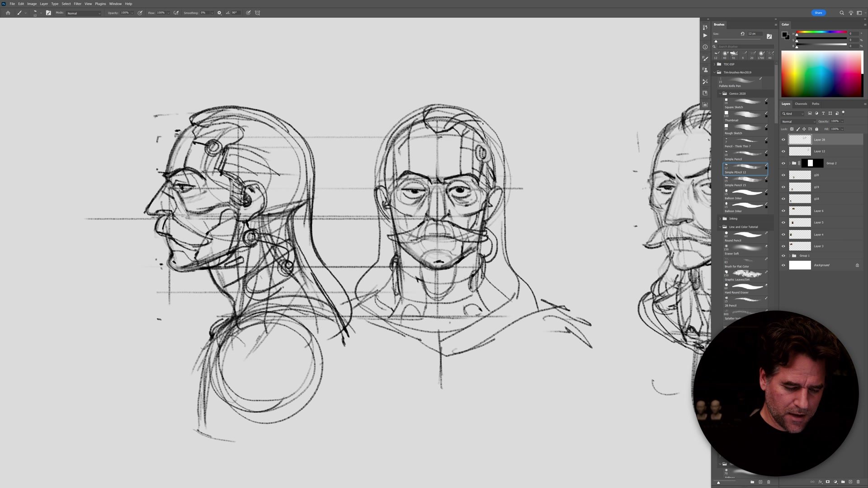Open the brush Mode dropdown
This screenshot has width=868, height=488.
pos(84,13)
